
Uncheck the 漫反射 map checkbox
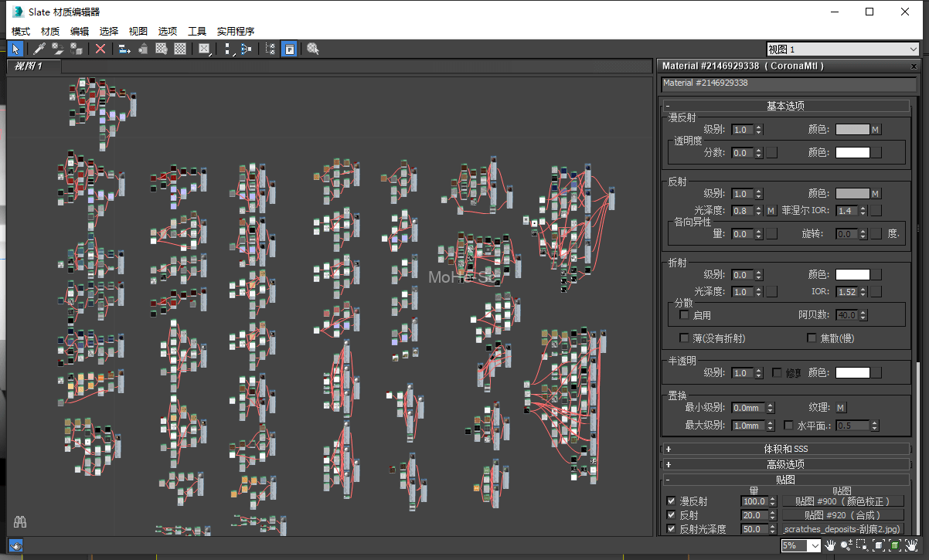[x=671, y=501]
